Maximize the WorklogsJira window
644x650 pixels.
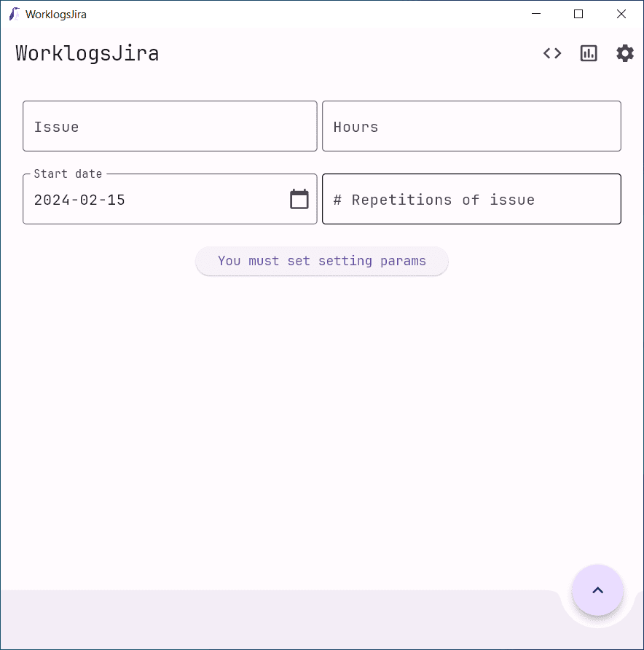(x=578, y=14)
